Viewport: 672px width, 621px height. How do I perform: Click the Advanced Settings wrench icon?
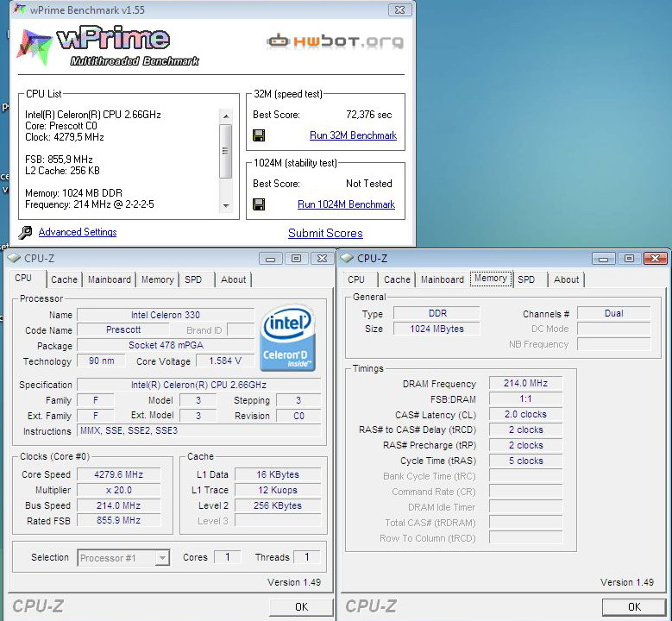[25, 232]
